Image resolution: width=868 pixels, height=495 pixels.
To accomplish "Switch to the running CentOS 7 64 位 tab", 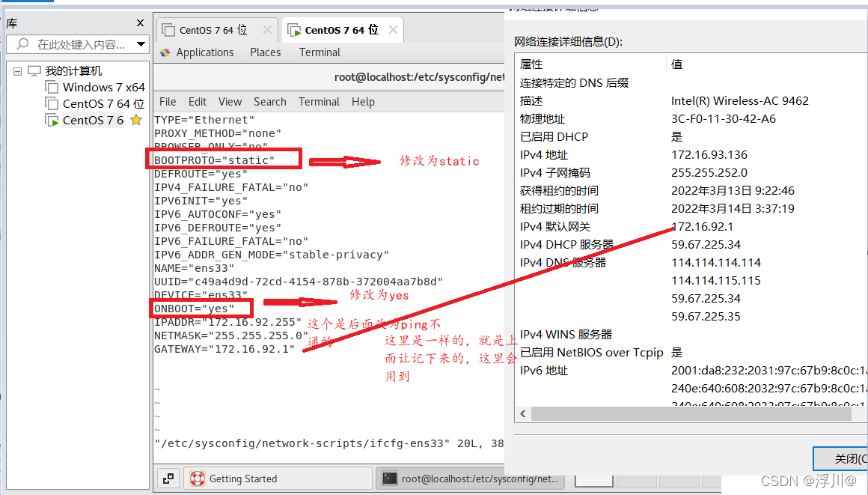I will click(x=341, y=30).
